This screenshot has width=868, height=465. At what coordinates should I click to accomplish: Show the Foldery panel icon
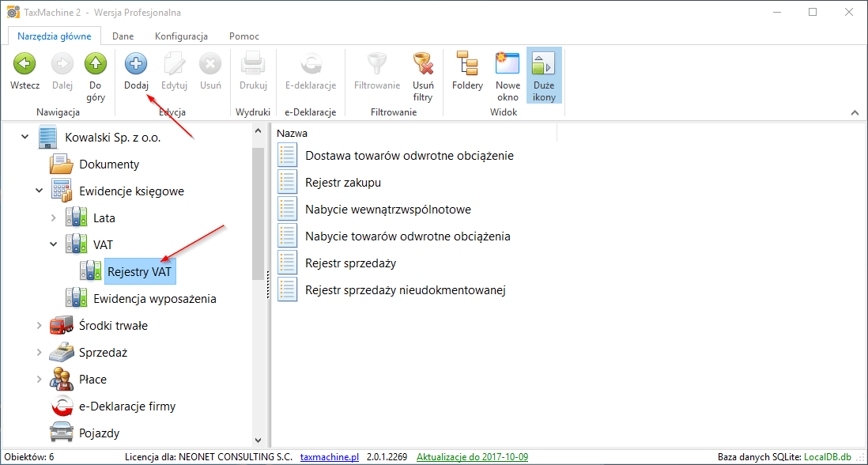pos(467,65)
